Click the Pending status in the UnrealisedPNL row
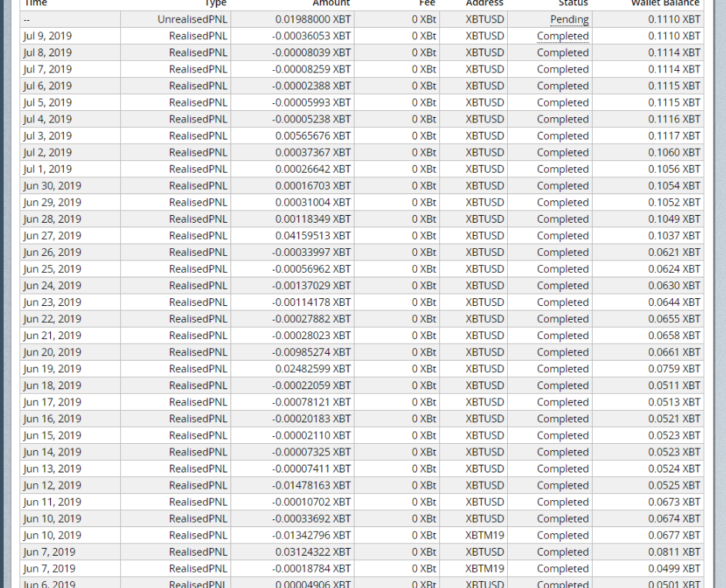 569,19
